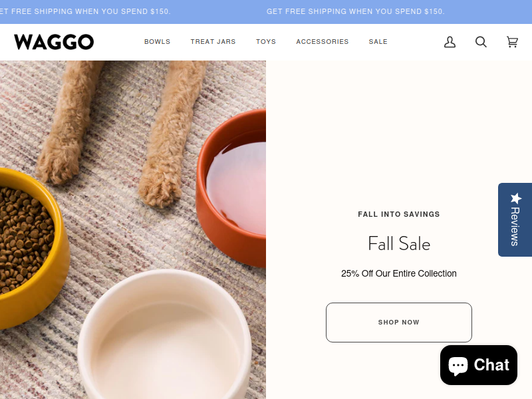Open the Toys menu item
This screenshot has width=532, height=399.
266,42
